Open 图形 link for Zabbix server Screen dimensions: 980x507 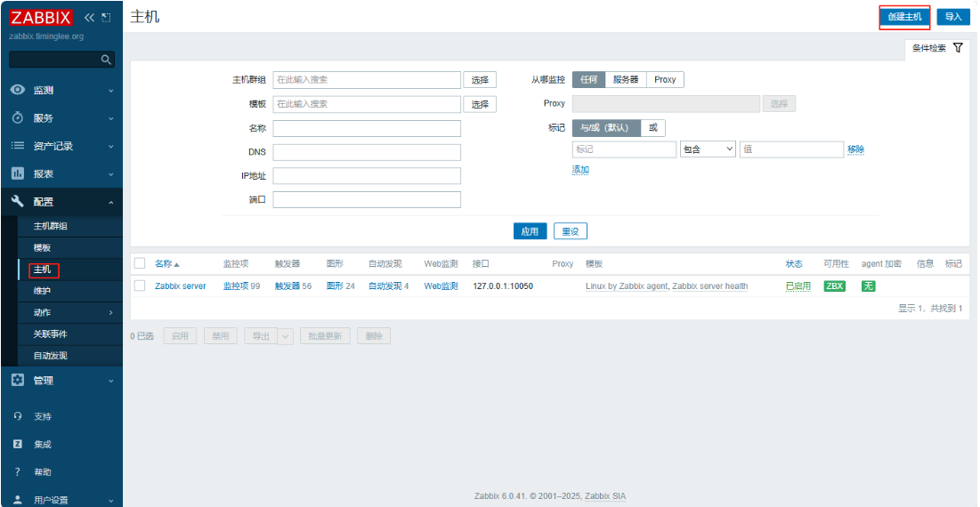(335, 286)
